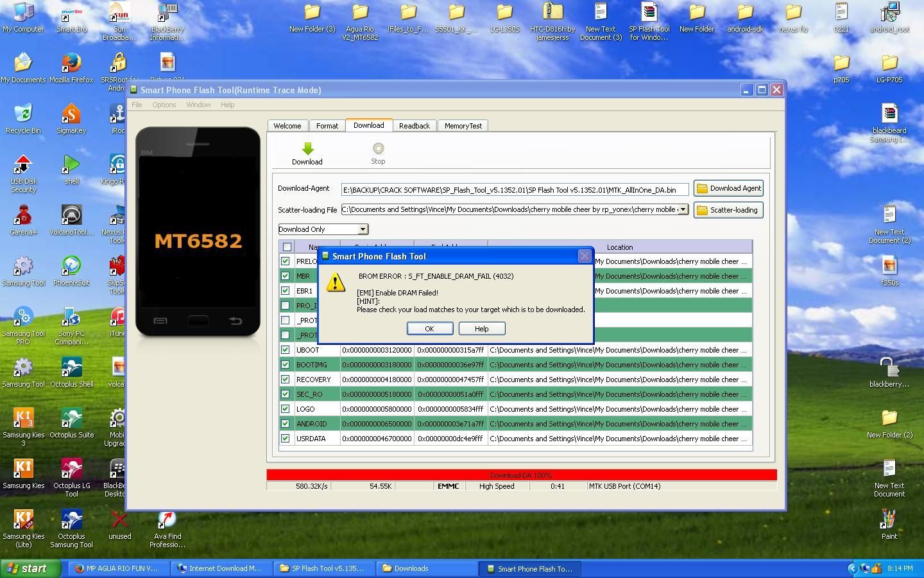Open the Window menu
This screenshot has width=924, height=578.
point(198,105)
